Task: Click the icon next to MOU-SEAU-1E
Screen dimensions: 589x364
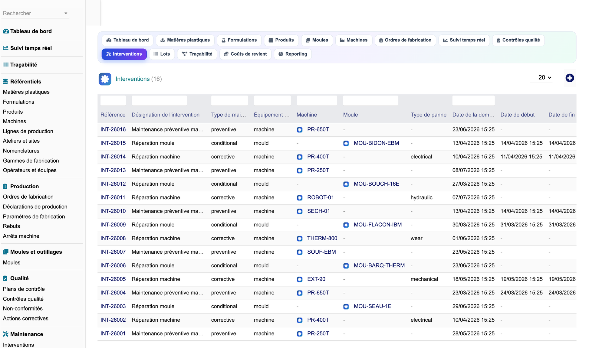Action: coord(346,307)
